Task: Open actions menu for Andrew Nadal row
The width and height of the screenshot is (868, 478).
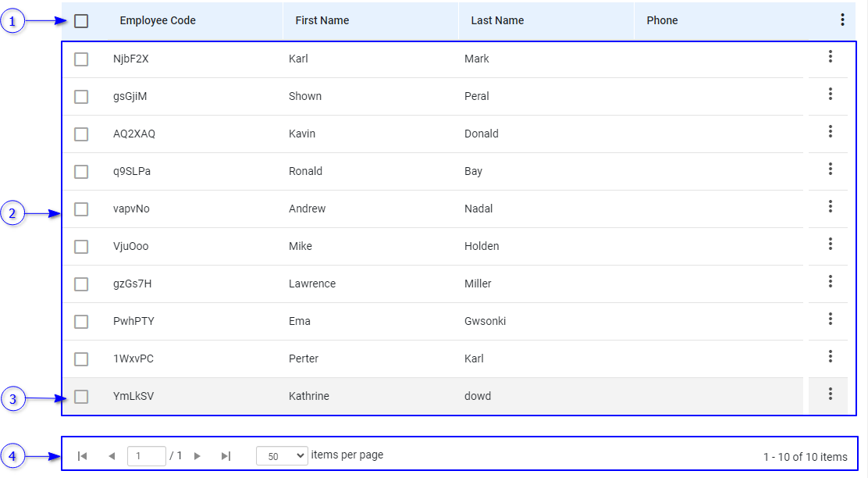Action: click(830, 206)
